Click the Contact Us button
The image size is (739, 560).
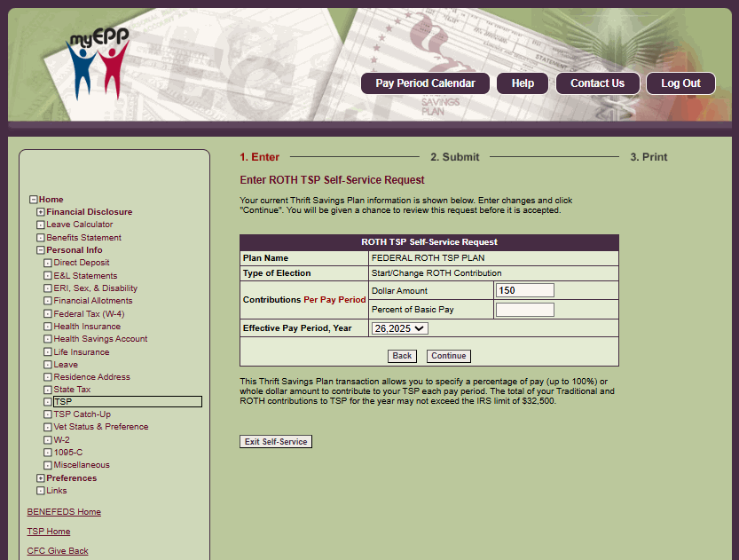pos(598,83)
